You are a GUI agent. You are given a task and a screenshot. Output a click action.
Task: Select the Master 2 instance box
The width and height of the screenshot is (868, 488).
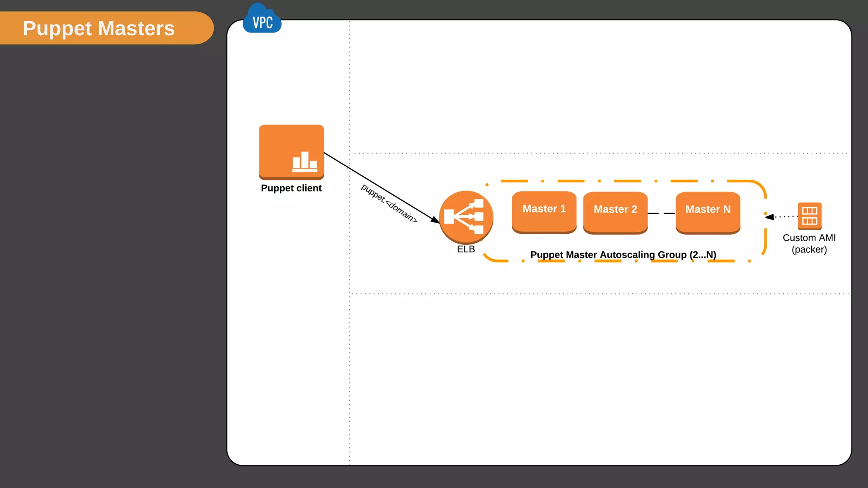click(x=615, y=212)
